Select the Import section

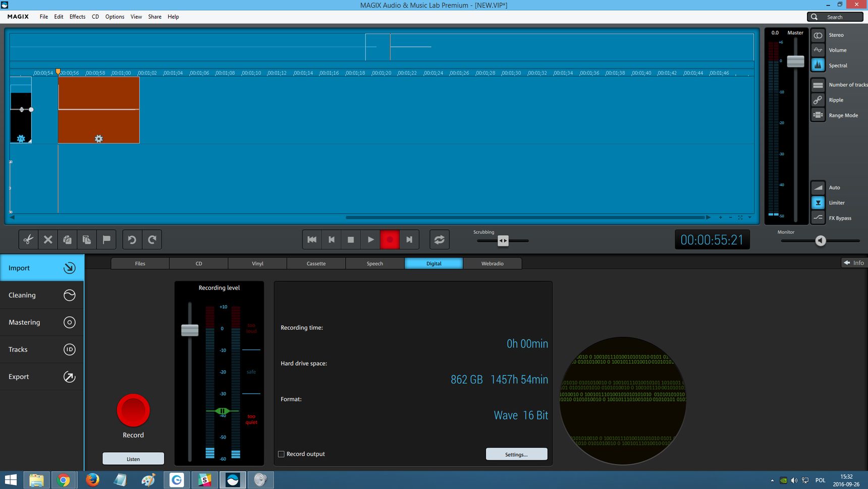42,268
